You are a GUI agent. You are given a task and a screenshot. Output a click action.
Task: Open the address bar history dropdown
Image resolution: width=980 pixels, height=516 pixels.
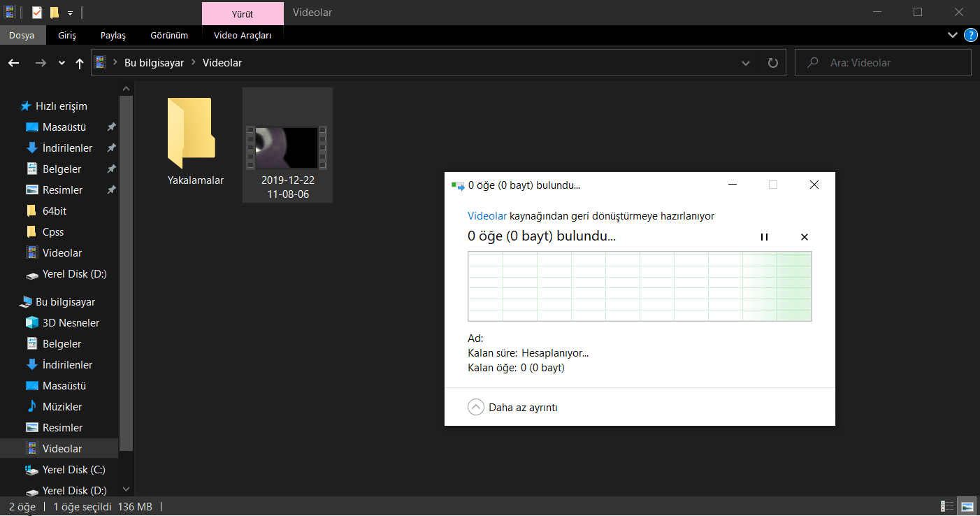(x=746, y=63)
